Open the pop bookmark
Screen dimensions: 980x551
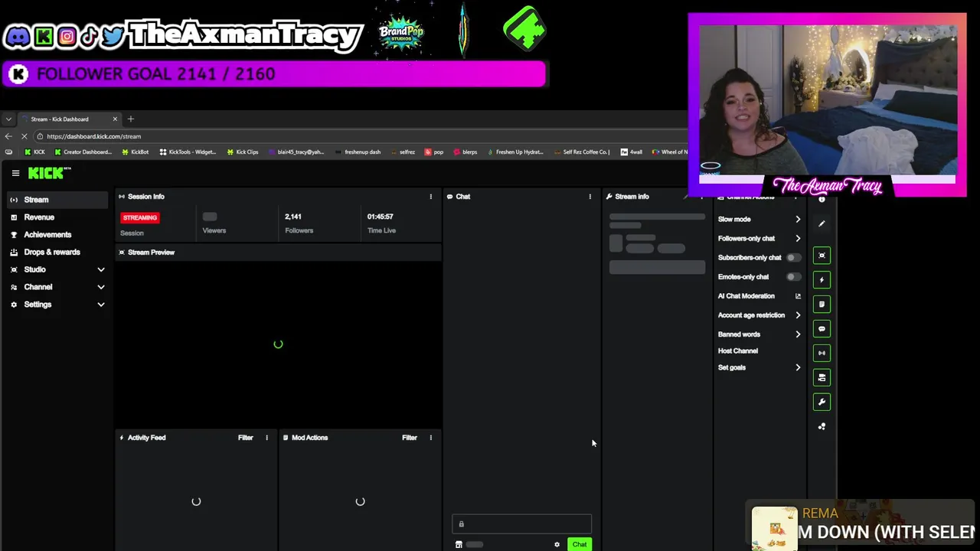coord(434,152)
